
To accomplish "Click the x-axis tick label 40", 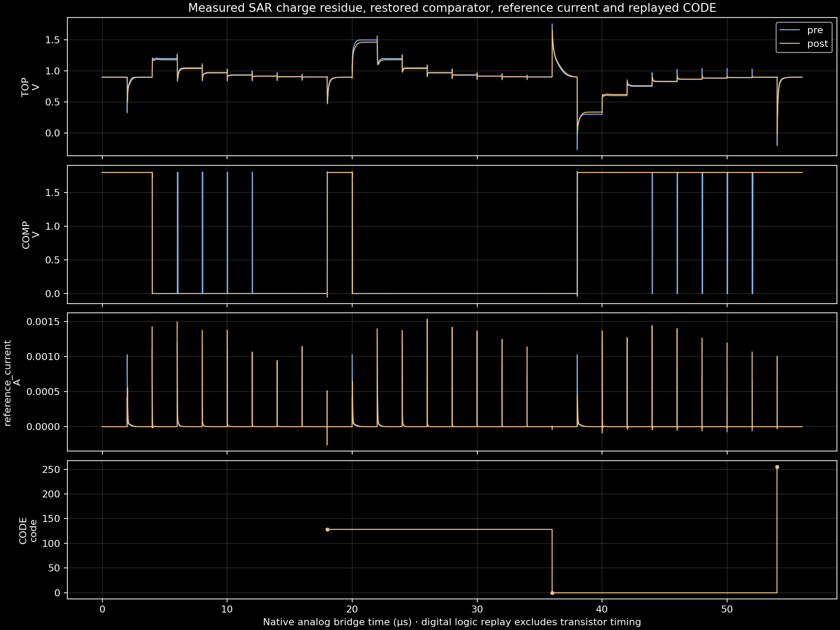I will tap(602, 609).
